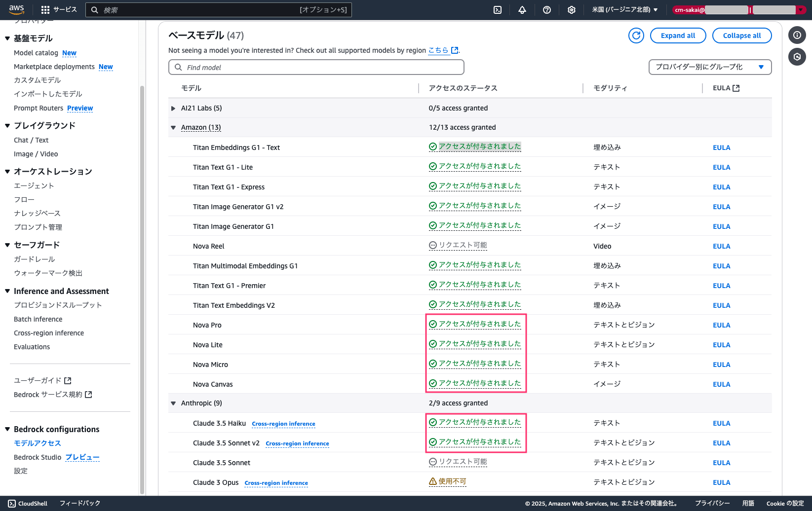812x511 pixels.
Task: Select モデルアクセス in the sidebar
Action: point(38,443)
